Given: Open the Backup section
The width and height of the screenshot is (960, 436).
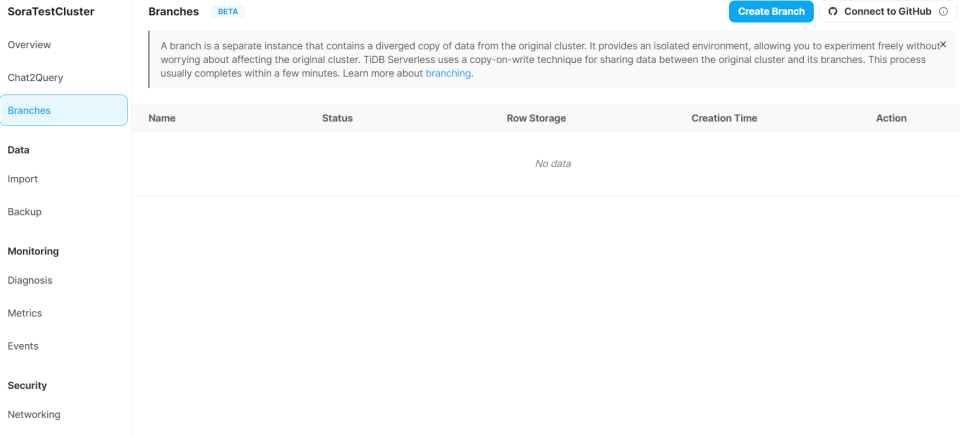Looking at the screenshot, I should (24, 212).
